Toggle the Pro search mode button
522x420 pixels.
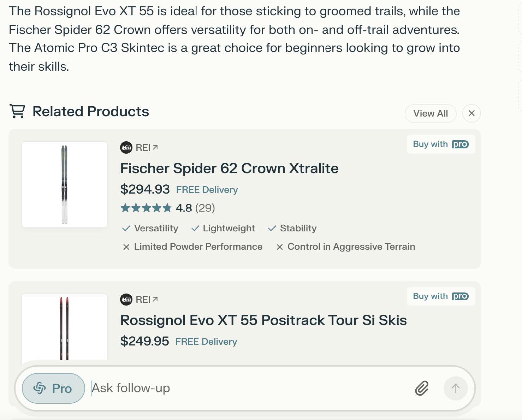pos(53,388)
